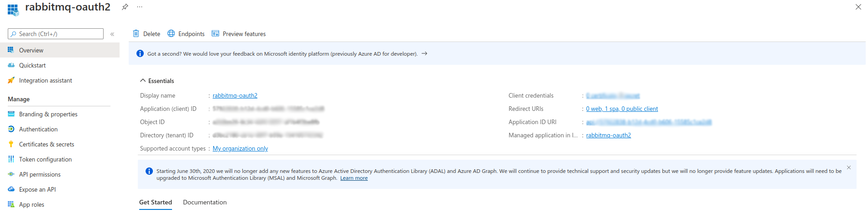868x214 pixels.
Task: Click the Delete trash icon
Action: point(136,34)
